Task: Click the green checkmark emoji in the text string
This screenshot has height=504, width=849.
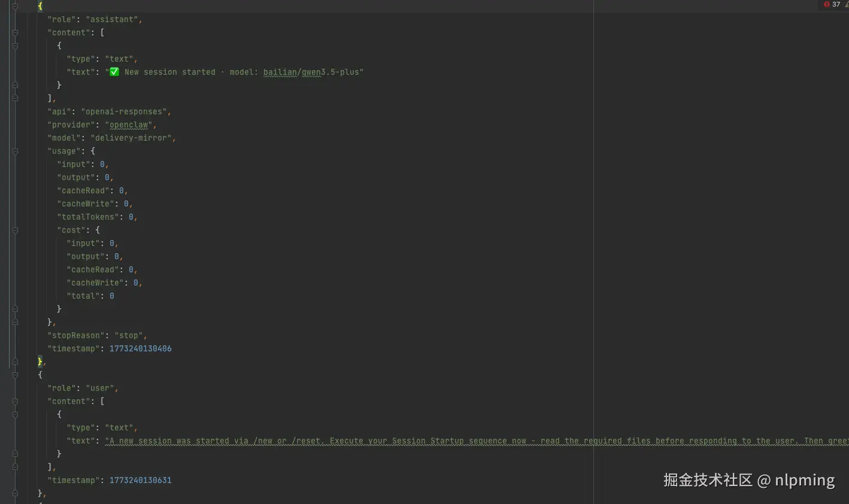Action: (114, 72)
